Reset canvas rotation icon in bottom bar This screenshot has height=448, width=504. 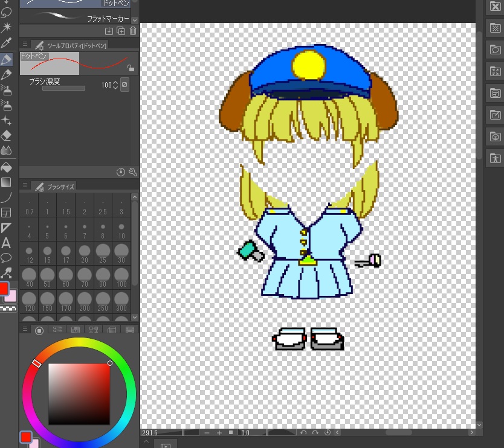coord(327,432)
